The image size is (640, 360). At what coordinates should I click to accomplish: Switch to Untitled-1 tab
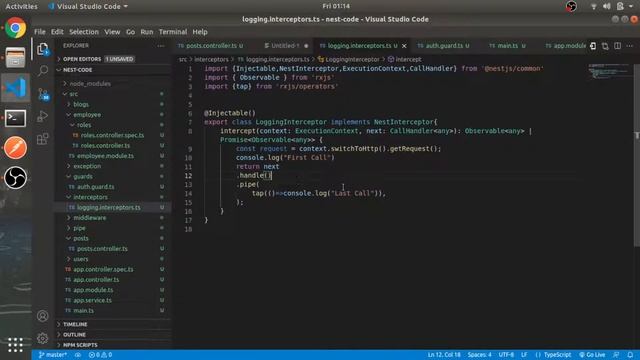click(285, 46)
